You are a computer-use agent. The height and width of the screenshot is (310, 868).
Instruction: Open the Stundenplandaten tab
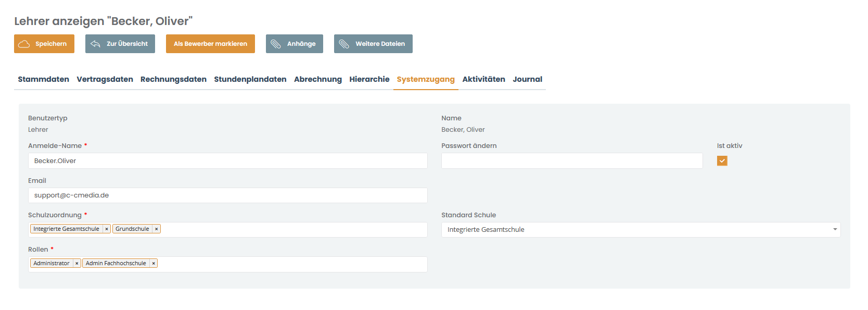pyautogui.click(x=250, y=79)
